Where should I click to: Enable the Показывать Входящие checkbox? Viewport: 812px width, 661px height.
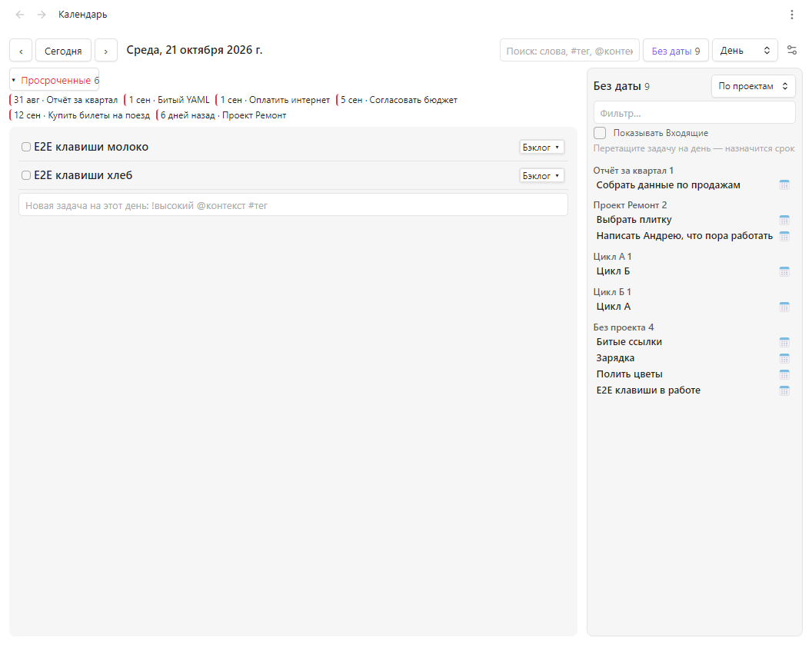(600, 133)
